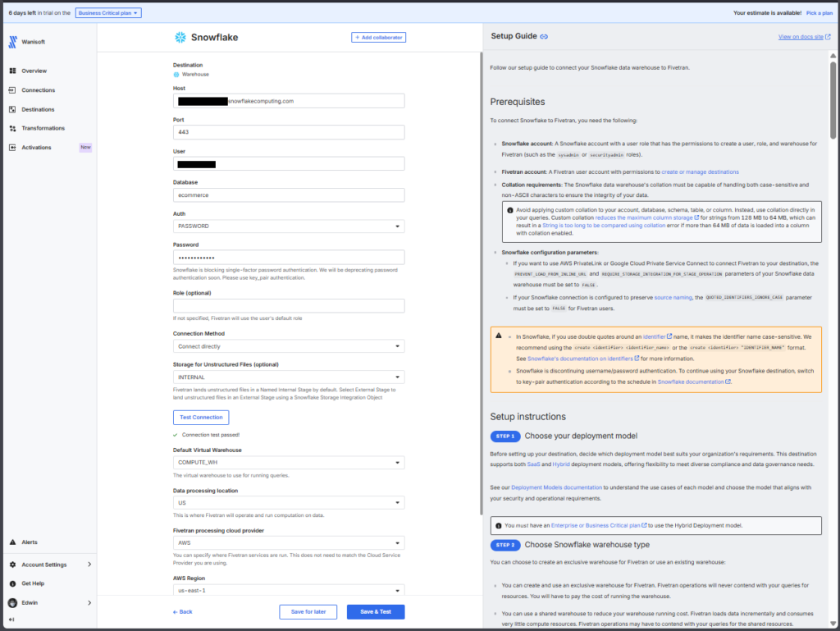The height and width of the screenshot is (631, 840).
Task: Click the Overview grid icon
Action: (12, 71)
